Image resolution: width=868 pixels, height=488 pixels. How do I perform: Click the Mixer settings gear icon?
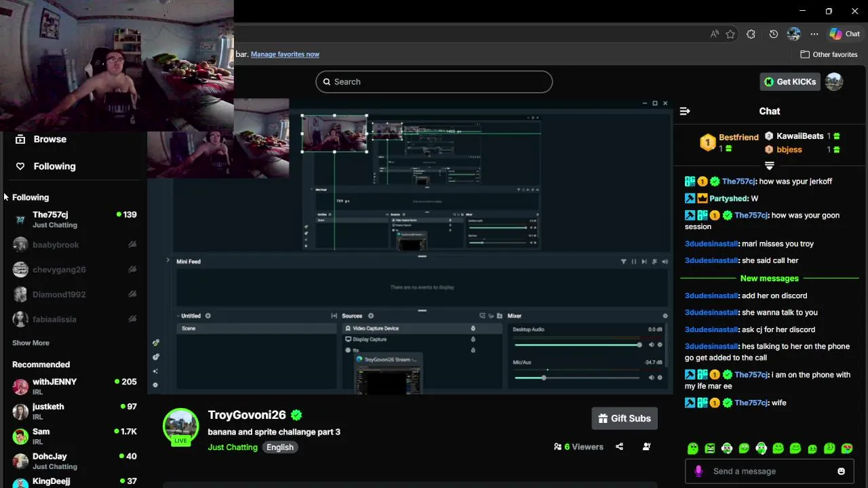[x=665, y=316]
